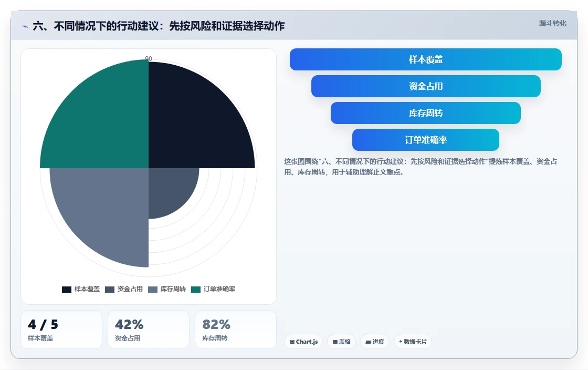Toggle 库存周转 legend color box
This screenshot has width=588, height=370.
click(153, 289)
